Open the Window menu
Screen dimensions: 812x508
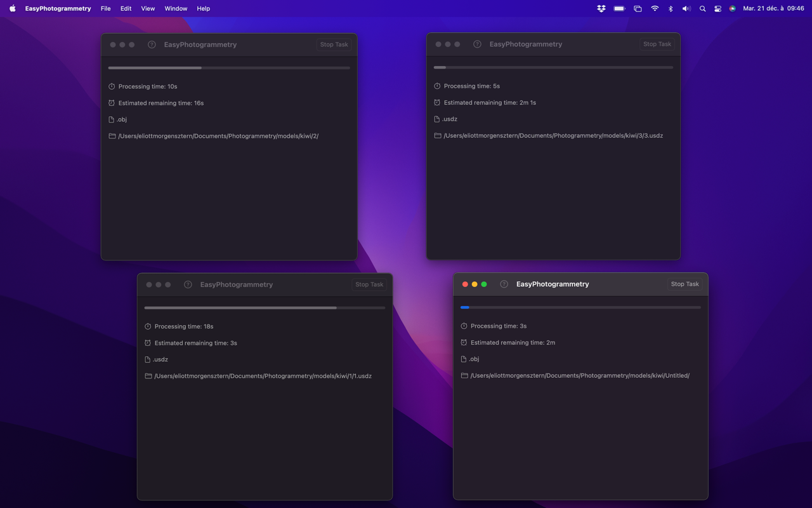176,9
